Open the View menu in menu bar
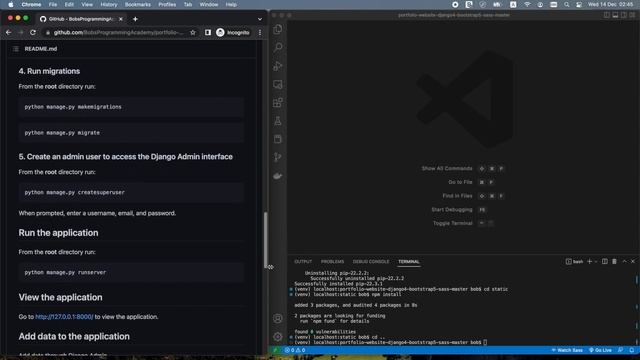The height and width of the screenshot is (360, 640). click(87, 4)
